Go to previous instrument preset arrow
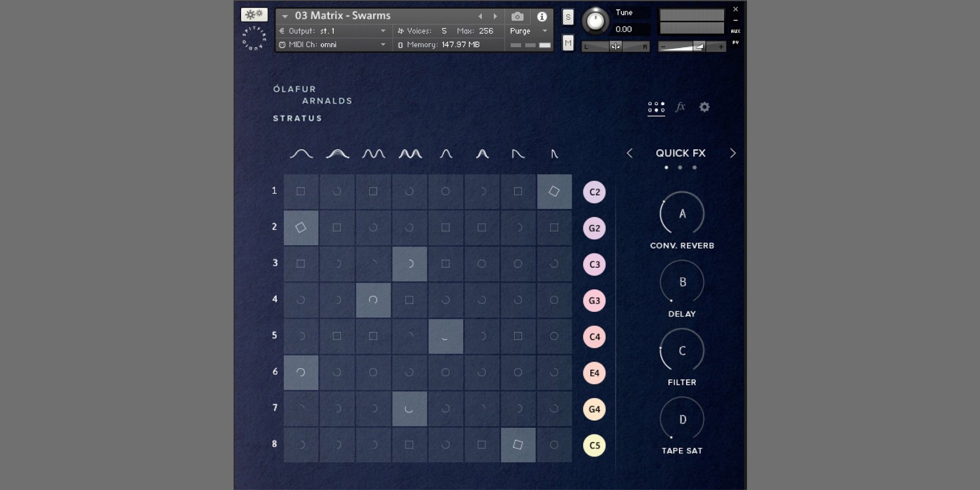 (480, 16)
